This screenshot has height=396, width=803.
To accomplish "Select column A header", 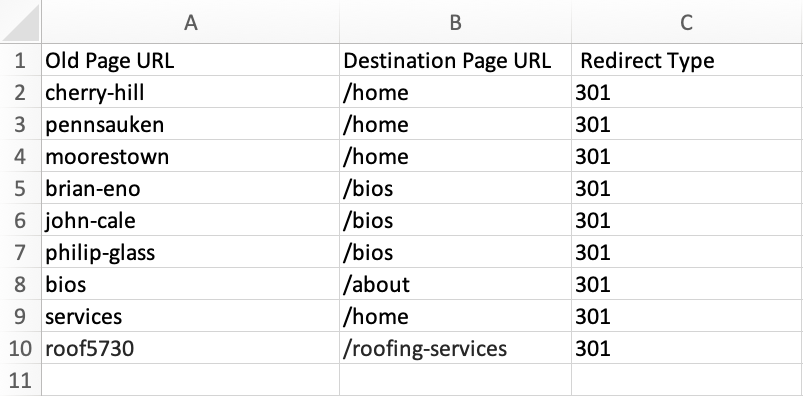I will point(191,22).
